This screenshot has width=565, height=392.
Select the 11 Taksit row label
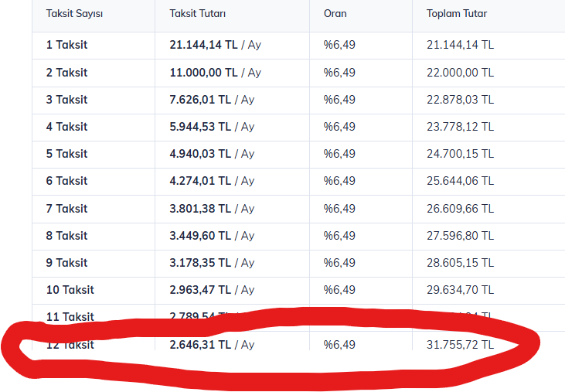click(70, 316)
